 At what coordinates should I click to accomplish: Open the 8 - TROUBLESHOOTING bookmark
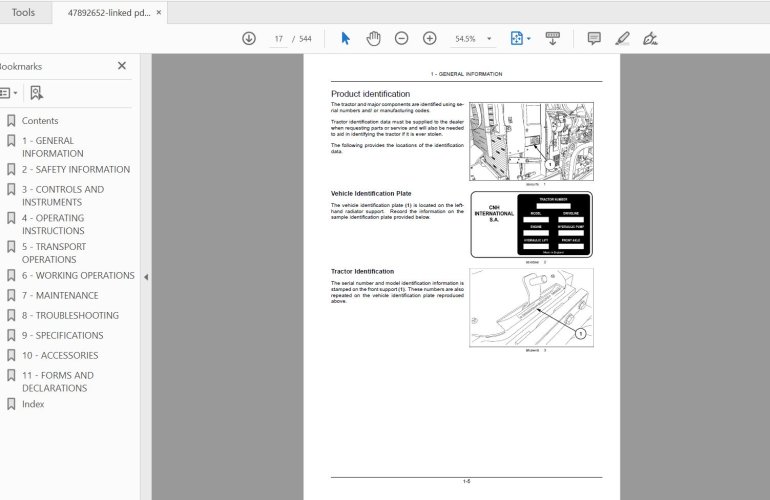pyautogui.click(x=70, y=315)
